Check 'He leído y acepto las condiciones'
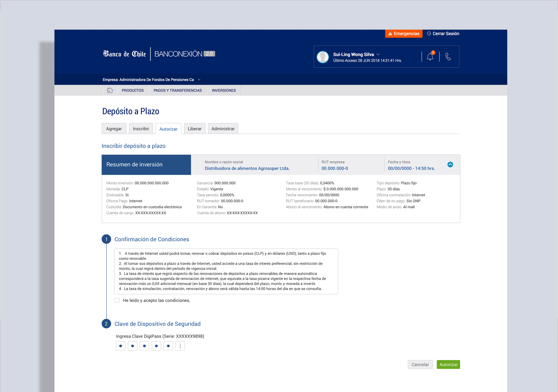Viewport: 558px width, 392px height. point(117,300)
